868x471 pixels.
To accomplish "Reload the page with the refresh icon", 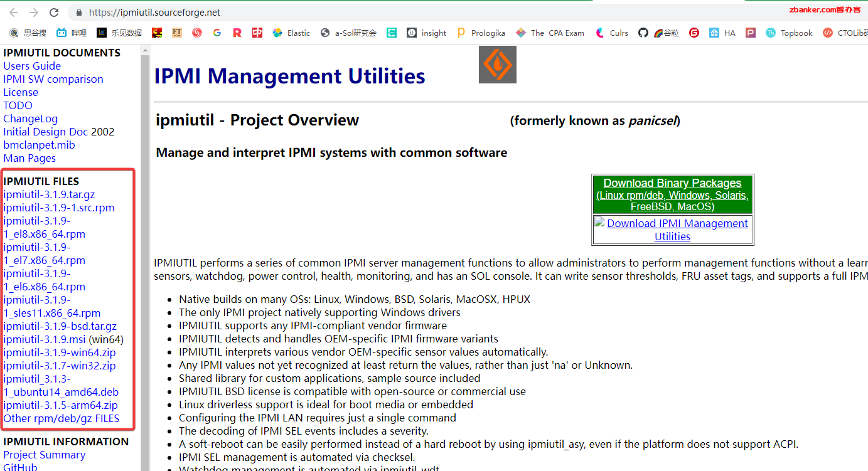I will click(x=54, y=13).
